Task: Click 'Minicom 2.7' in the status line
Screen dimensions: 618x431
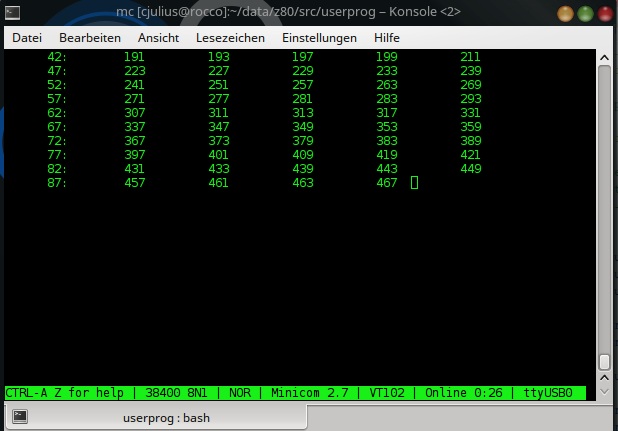Action: click(310, 393)
